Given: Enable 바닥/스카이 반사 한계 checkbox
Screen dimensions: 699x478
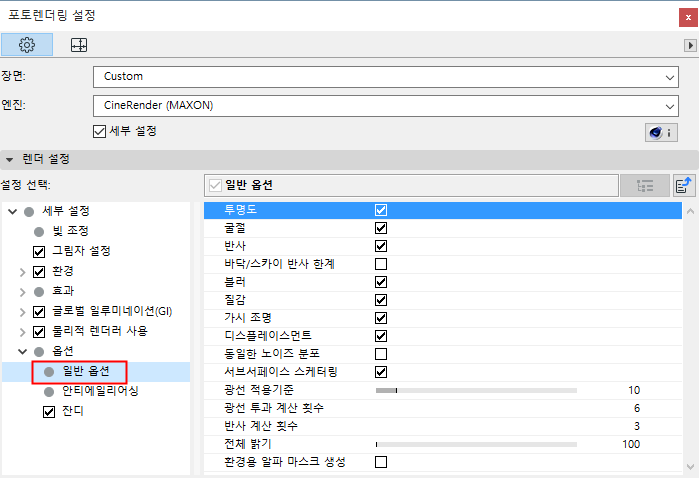Looking at the screenshot, I should [381, 264].
